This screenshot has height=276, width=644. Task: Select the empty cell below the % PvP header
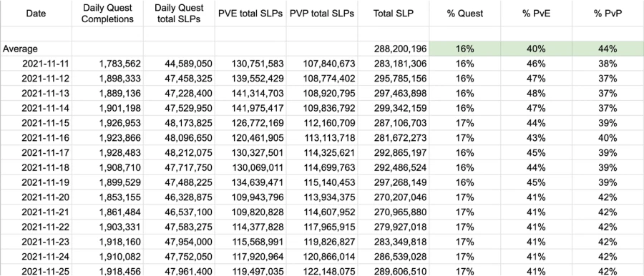[x=608, y=34]
